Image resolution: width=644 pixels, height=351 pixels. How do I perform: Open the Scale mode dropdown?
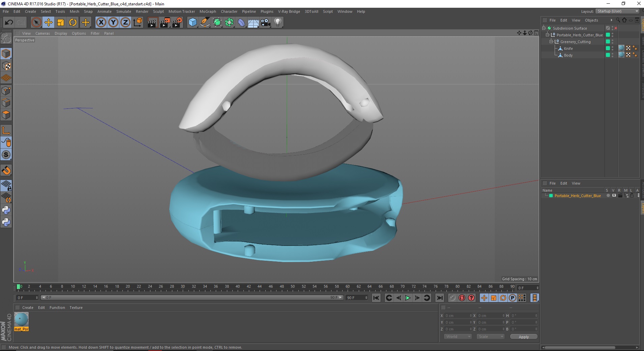490,337
